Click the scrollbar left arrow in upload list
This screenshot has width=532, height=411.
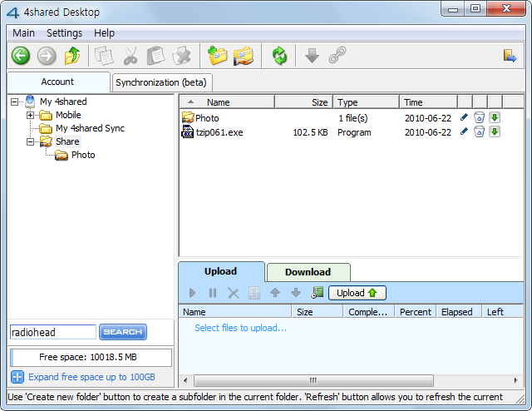click(185, 380)
